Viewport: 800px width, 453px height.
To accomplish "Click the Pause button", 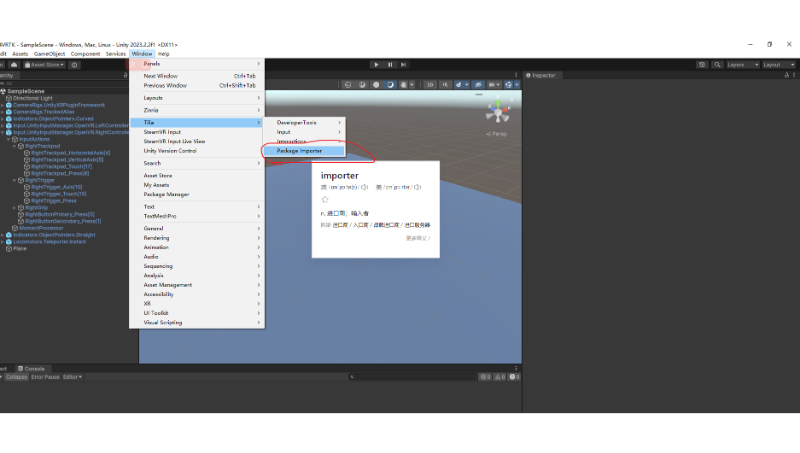I will point(390,65).
